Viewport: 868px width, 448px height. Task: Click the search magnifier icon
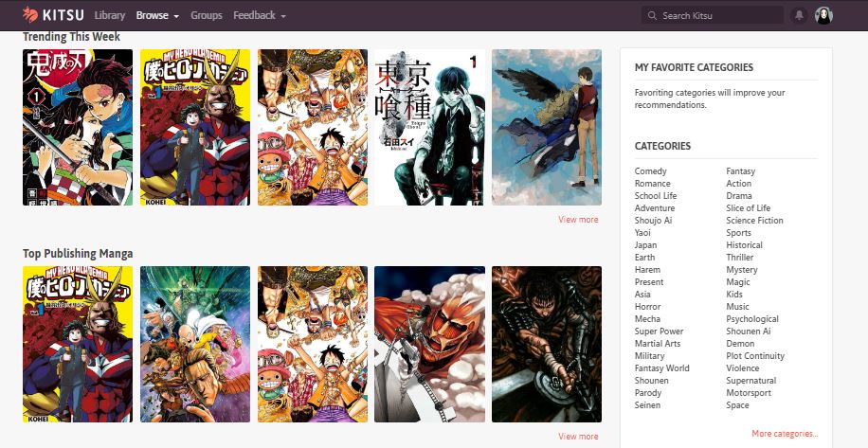point(652,15)
